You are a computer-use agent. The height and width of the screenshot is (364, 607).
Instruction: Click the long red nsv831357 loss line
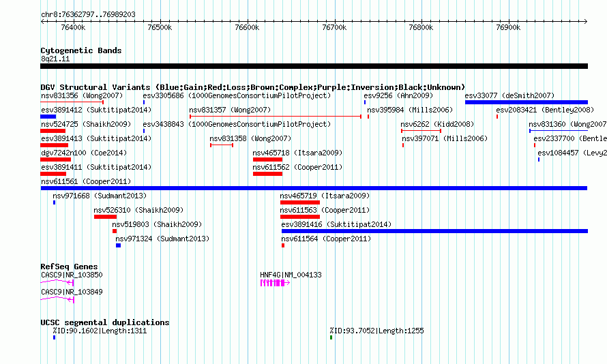pyautogui.click(x=276, y=117)
